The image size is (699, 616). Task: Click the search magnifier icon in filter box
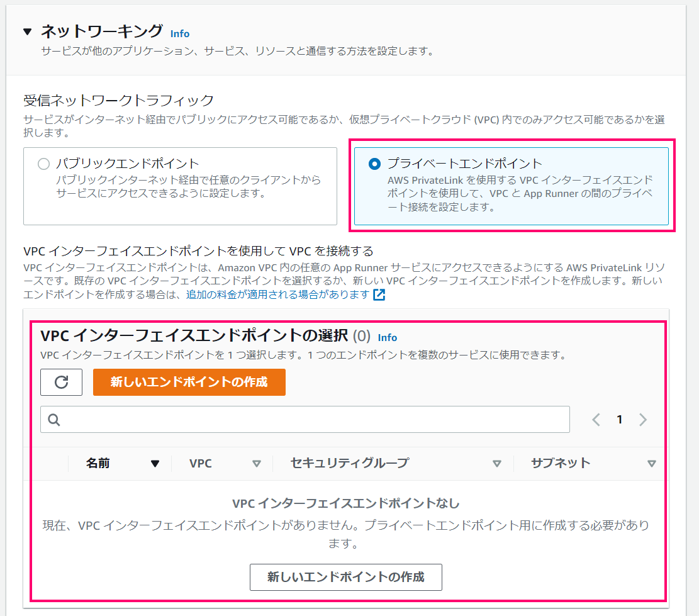tap(54, 420)
